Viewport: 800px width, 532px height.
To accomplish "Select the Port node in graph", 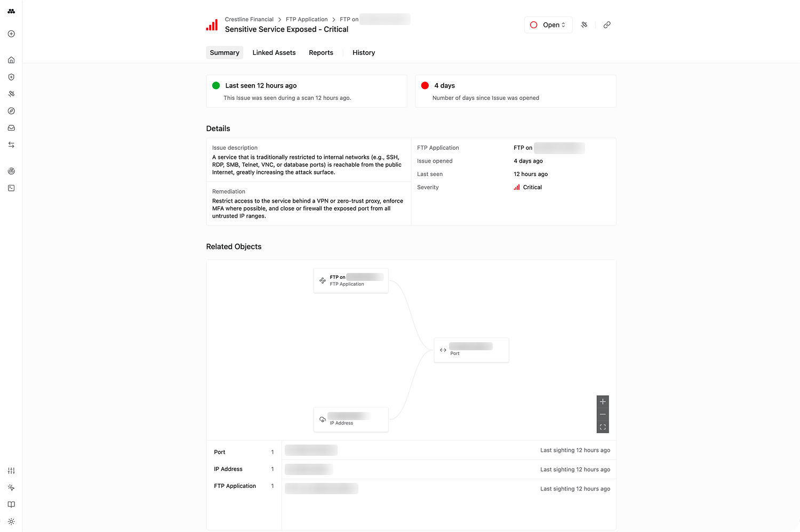I will [x=471, y=350].
